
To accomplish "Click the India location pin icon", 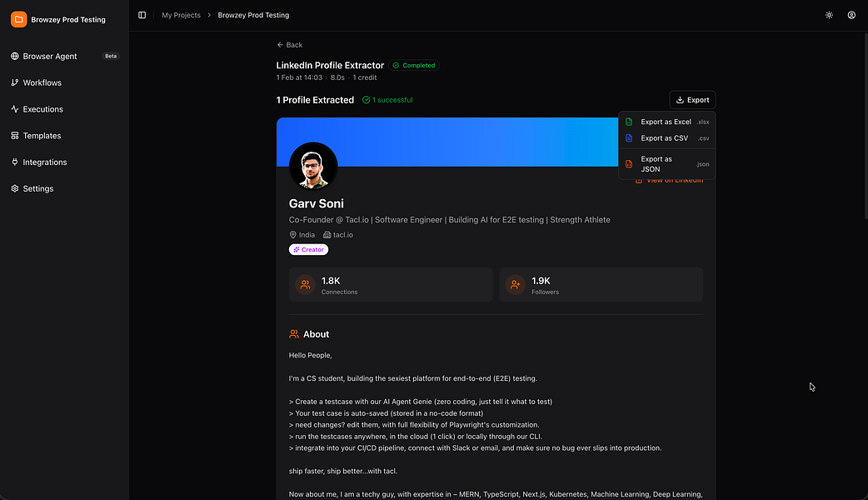I will click(293, 235).
